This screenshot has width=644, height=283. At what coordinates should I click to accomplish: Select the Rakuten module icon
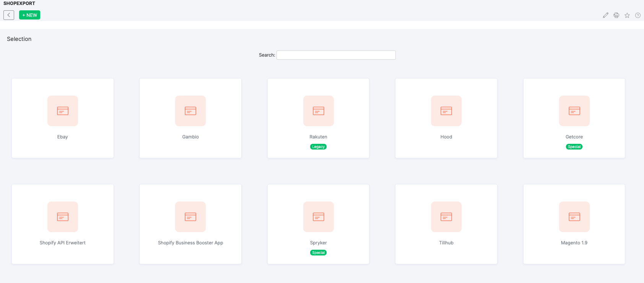[x=318, y=111]
